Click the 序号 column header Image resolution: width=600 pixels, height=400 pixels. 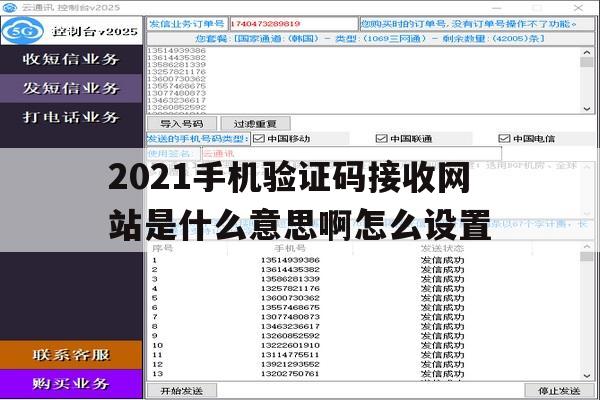point(163,248)
